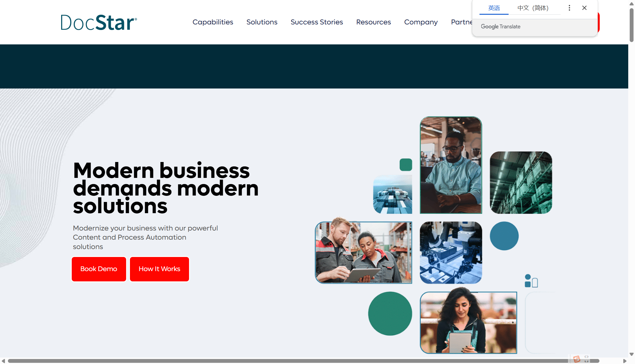Click the small blue shapes widget icon
This screenshot has height=364, width=635.
tap(531, 281)
